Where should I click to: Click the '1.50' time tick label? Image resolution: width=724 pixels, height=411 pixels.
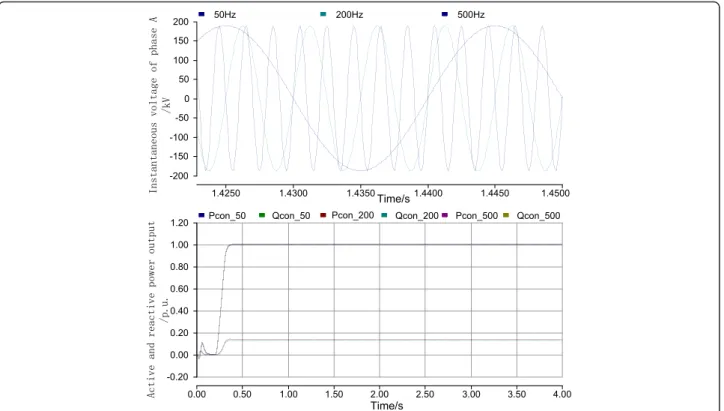(334, 394)
